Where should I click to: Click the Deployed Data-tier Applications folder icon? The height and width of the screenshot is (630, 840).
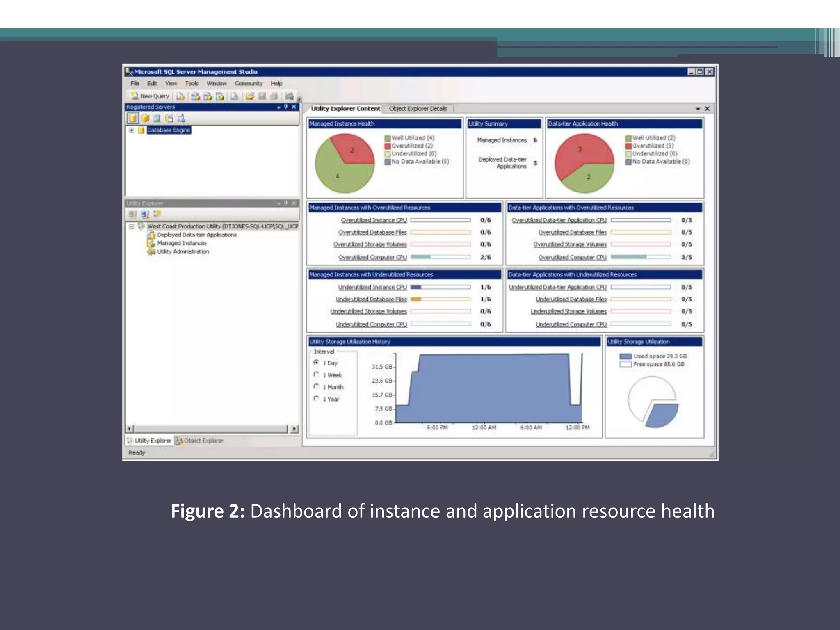tap(151, 235)
